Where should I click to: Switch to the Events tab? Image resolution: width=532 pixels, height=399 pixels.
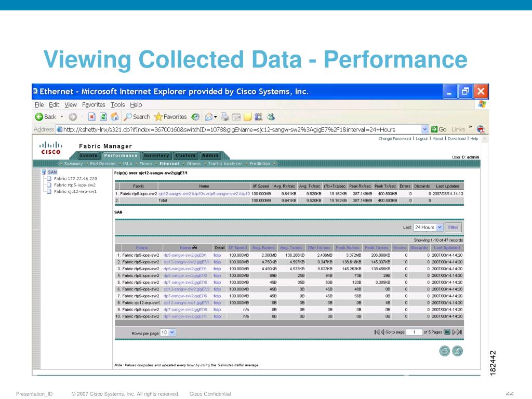click(x=88, y=155)
